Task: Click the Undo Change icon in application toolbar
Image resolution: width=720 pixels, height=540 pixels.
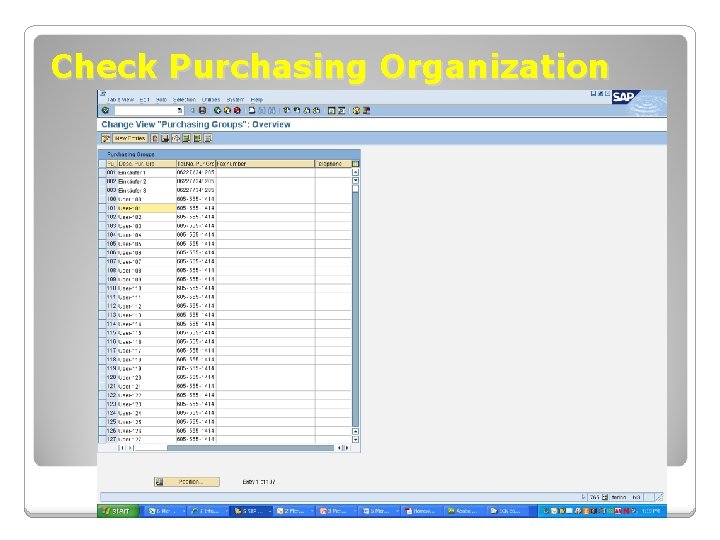Action: tap(176, 138)
